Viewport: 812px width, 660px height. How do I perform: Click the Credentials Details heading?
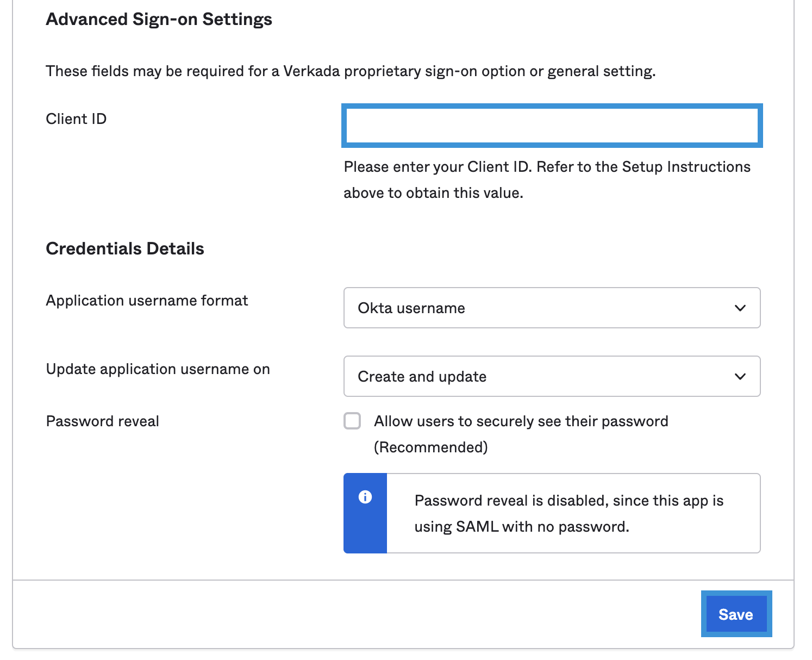[125, 248]
